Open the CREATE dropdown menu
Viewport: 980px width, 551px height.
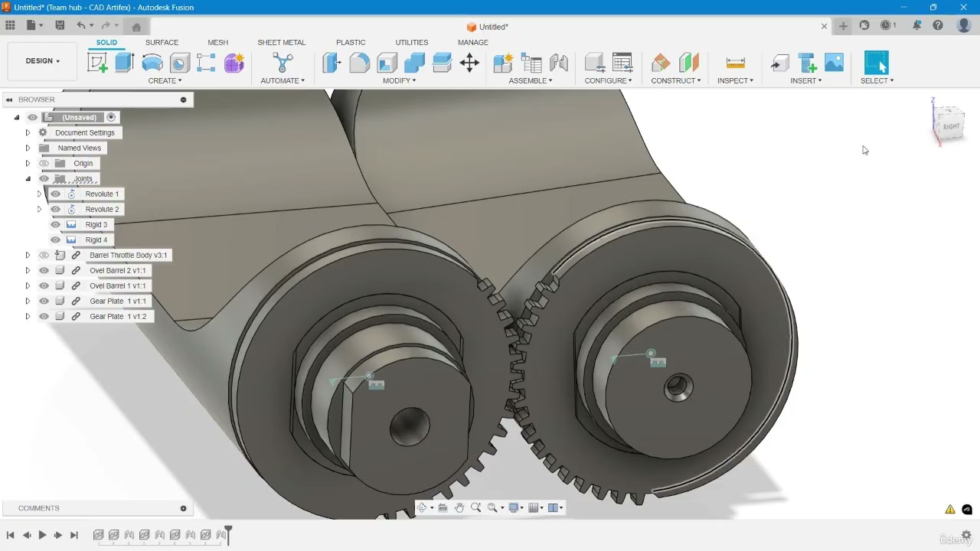pos(165,80)
